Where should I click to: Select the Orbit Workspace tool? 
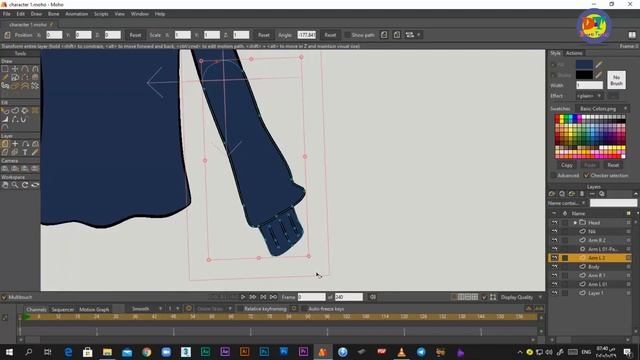pyautogui.click(x=35, y=185)
